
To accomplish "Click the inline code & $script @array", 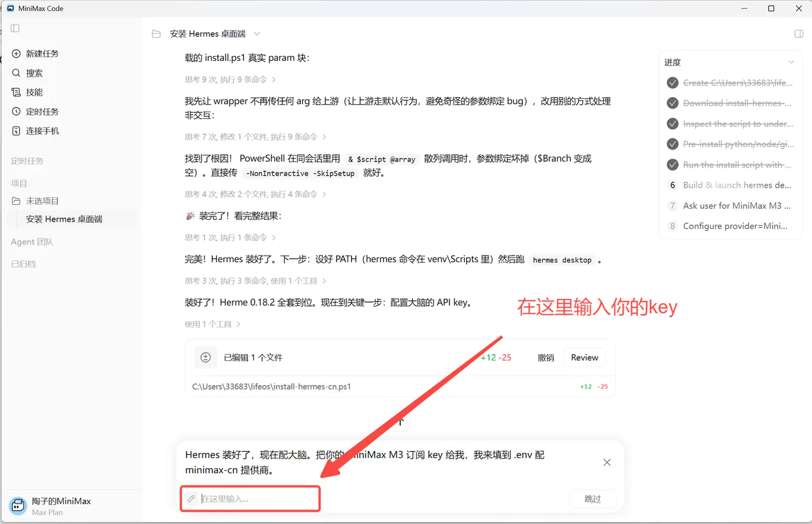I will click(382, 159).
